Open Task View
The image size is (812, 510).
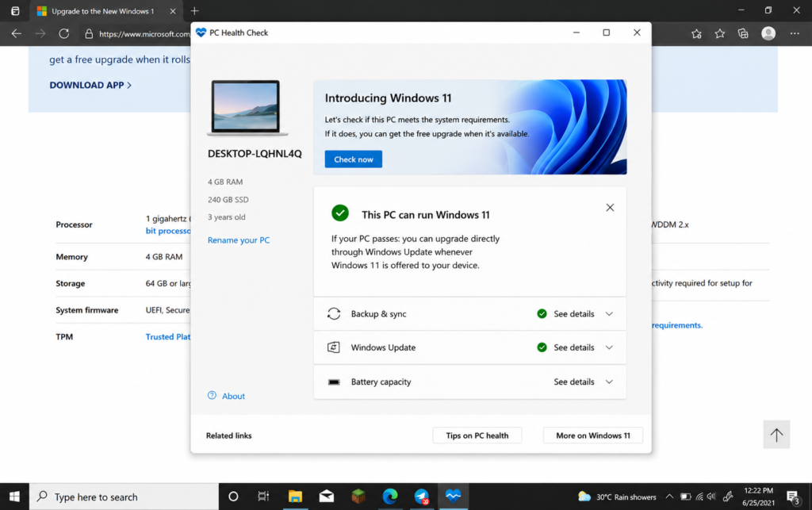tap(263, 497)
